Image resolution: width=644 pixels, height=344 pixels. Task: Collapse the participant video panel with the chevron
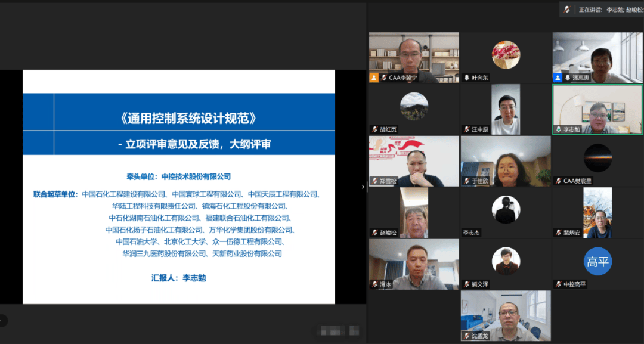pos(363,187)
